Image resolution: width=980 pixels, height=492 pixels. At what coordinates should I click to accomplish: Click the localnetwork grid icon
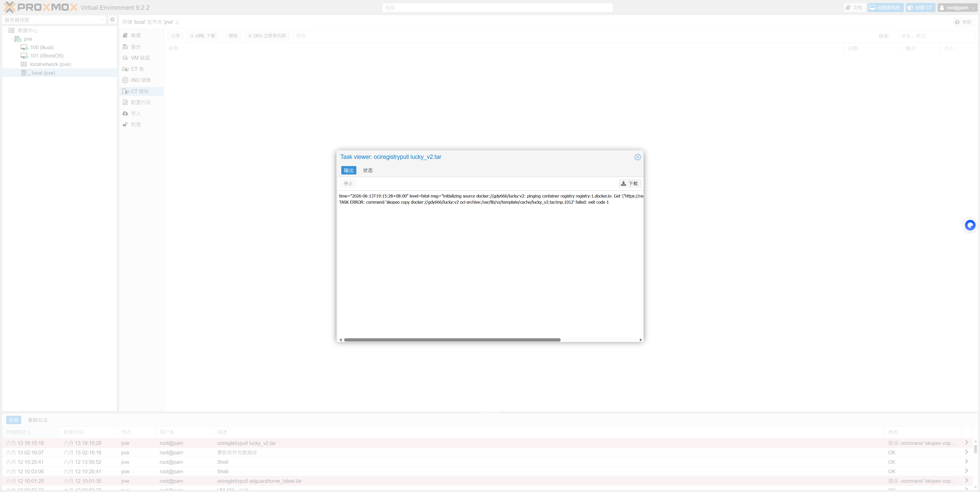click(24, 64)
